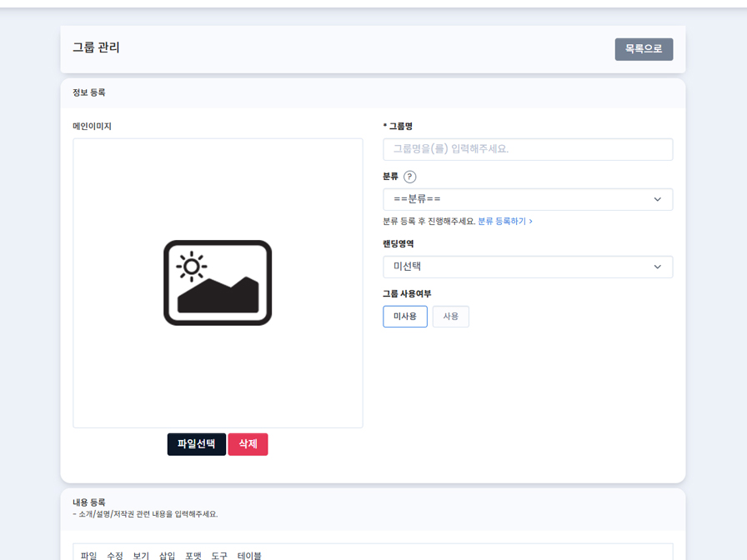747x560 pixels.
Task: Click the 그룹명 input field
Action: [528, 149]
